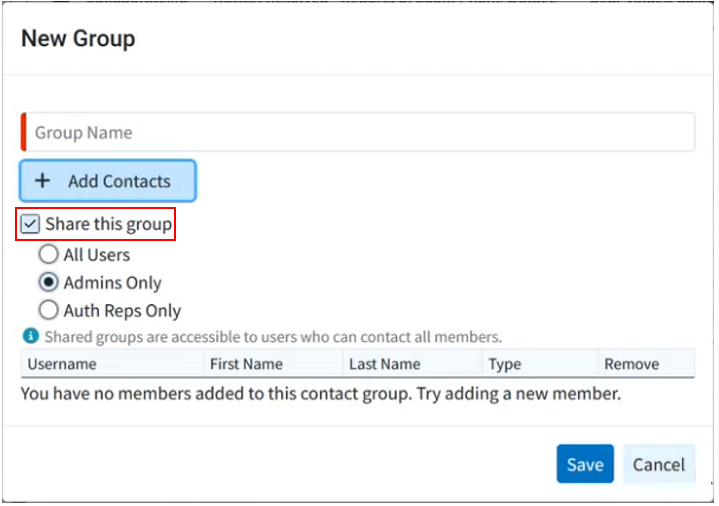
Task: Click the blue info icon beside shared groups note
Action: [x=30, y=336]
